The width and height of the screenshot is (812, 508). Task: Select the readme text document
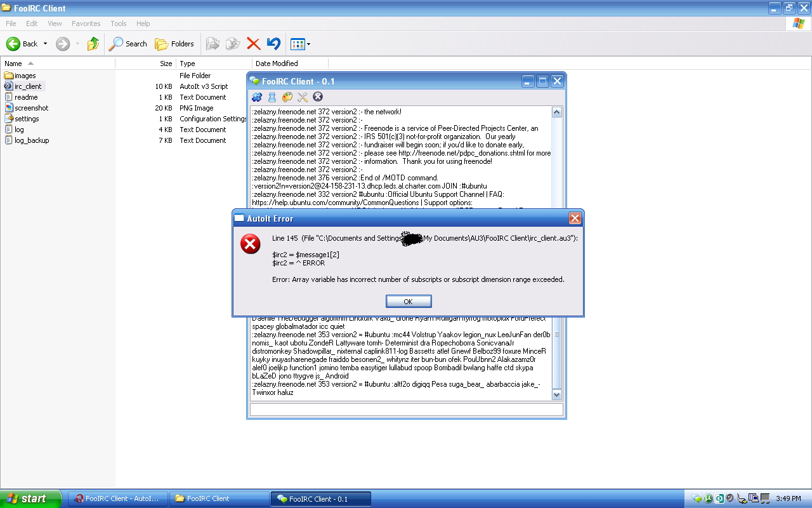coord(21,97)
